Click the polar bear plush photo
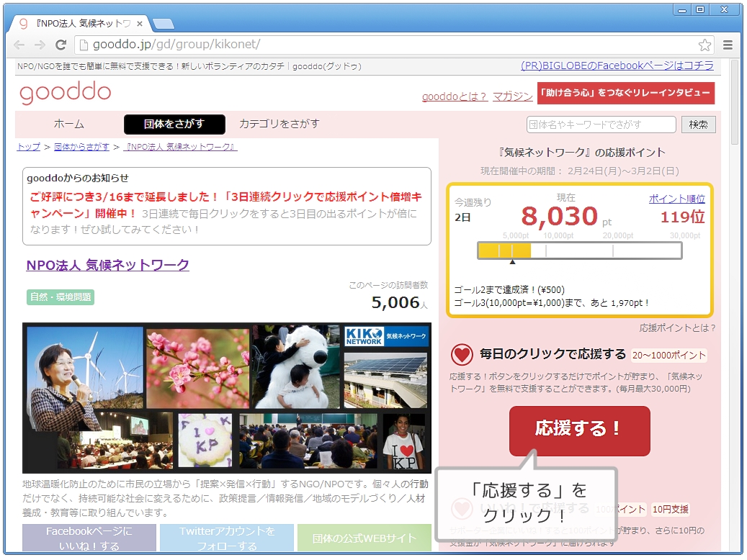747x560 pixels. [x=296, y=366]
